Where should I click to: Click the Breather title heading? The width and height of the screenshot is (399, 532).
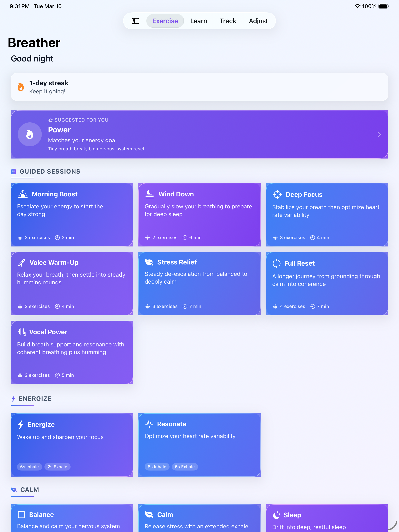point(34,43)
